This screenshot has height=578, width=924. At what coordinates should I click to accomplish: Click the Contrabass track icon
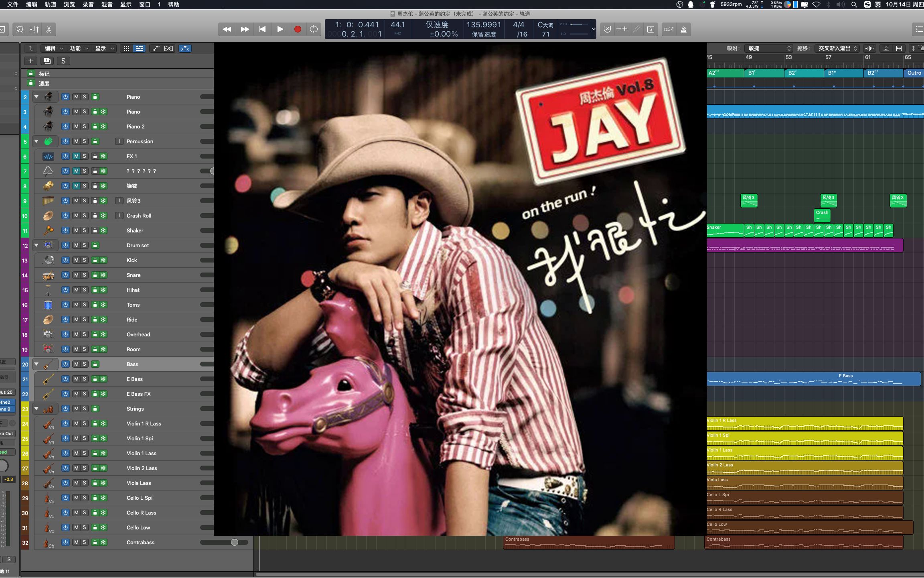click(48, 542)
